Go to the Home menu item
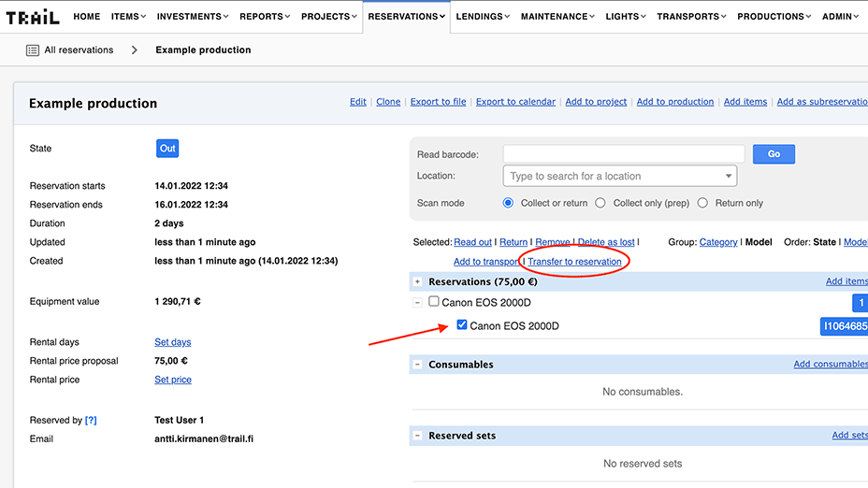Viewport: 868px width, 488px height. click(x=87, y=17)
